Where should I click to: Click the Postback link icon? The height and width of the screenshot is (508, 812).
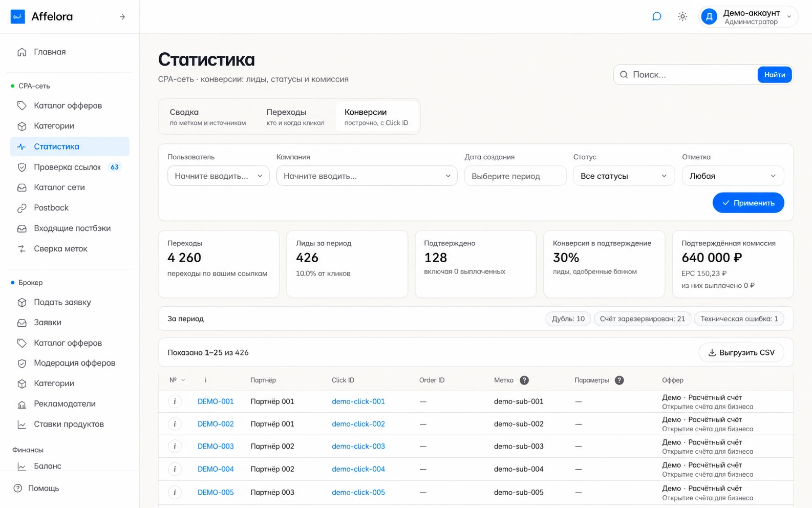point(22,208)
